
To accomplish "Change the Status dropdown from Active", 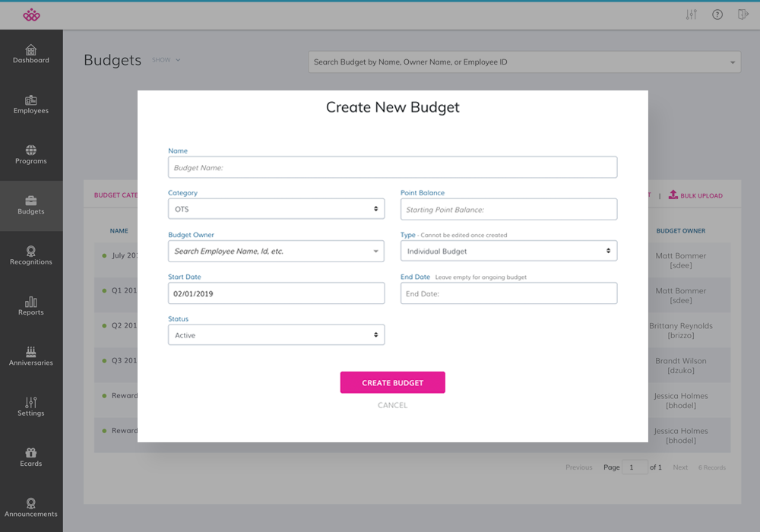I will click(x=276, y=334).
